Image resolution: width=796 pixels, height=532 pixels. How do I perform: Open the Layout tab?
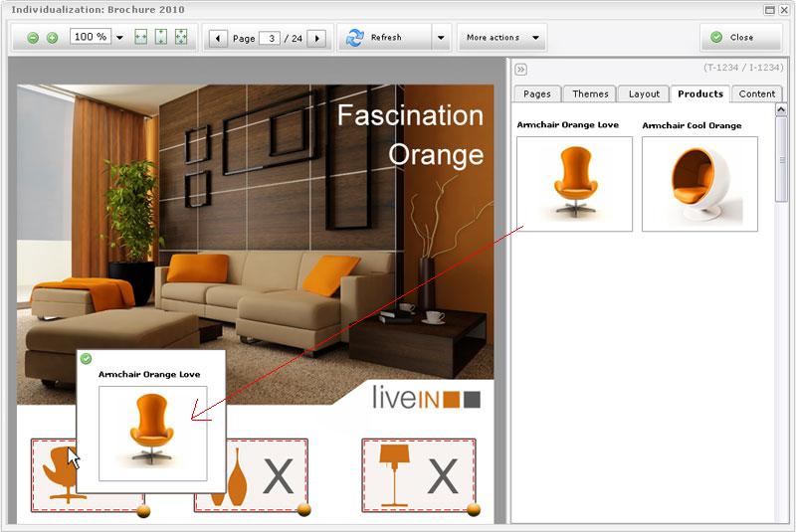click(644, 93)
